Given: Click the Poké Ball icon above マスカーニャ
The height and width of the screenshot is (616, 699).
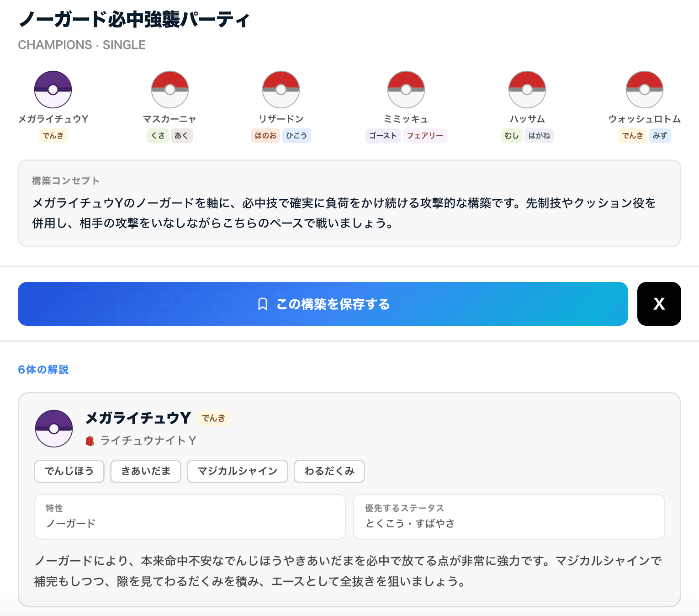Looking at the screenshot, I should pos(170,90).
